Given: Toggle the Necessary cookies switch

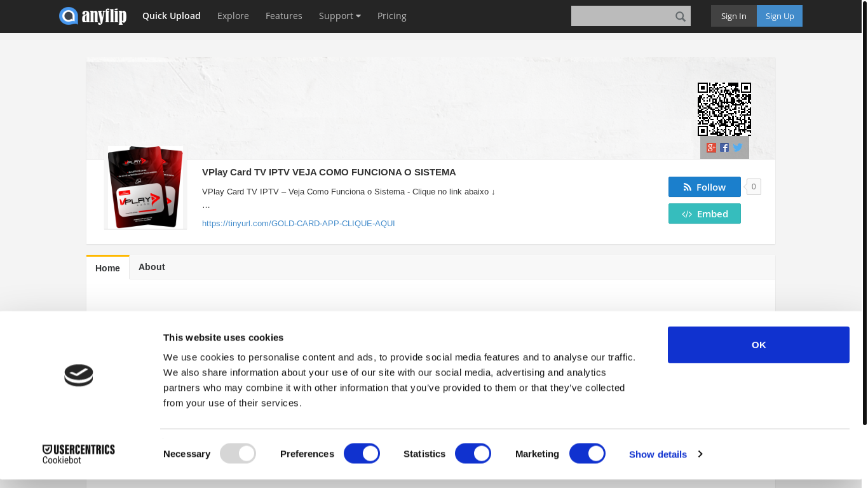Looking at the screenshot, I should [238, 454].
